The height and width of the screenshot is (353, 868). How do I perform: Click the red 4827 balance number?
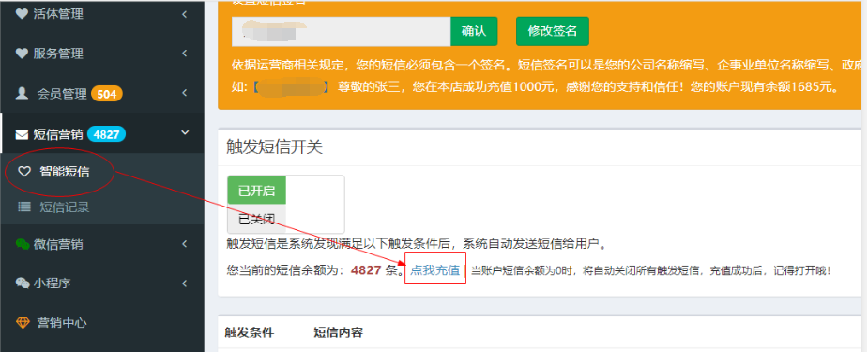tap(366, 270)
